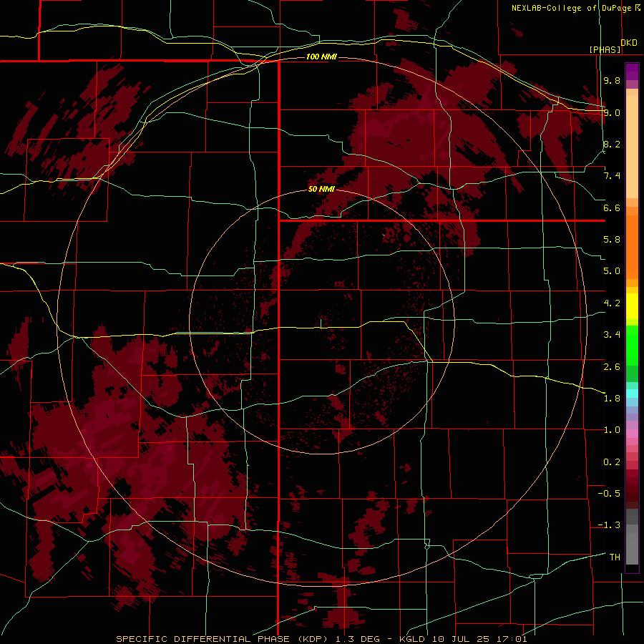Click the 5.0 legend value label
This screenshot has width=644, height=644.
(x=612, y=271)
